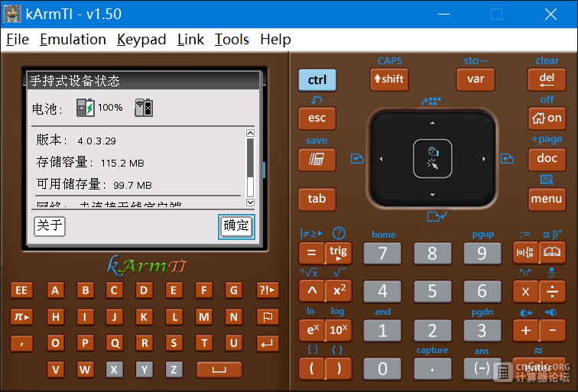Open the File menu

pyautogui.click(x=18, y=40)
